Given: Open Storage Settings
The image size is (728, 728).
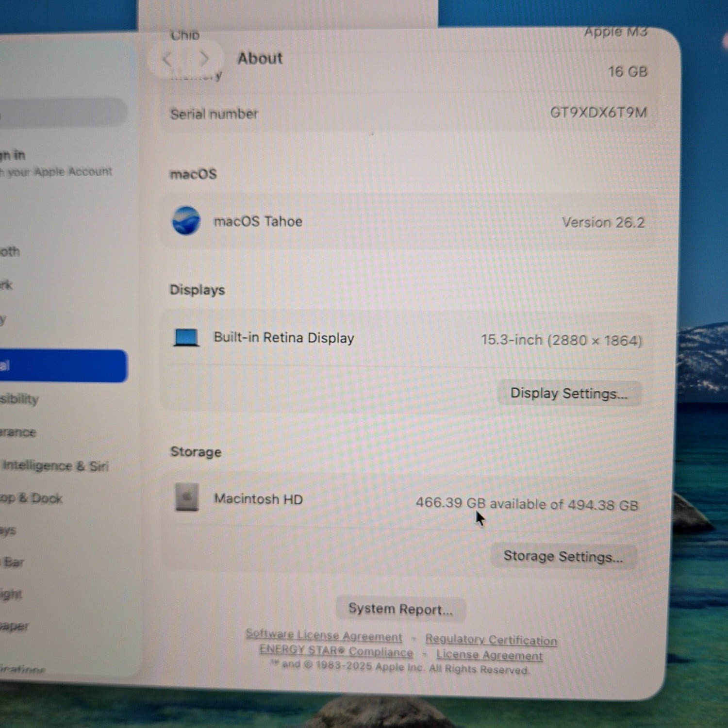Looking at the screenshot, I should [x=563, y=556].
